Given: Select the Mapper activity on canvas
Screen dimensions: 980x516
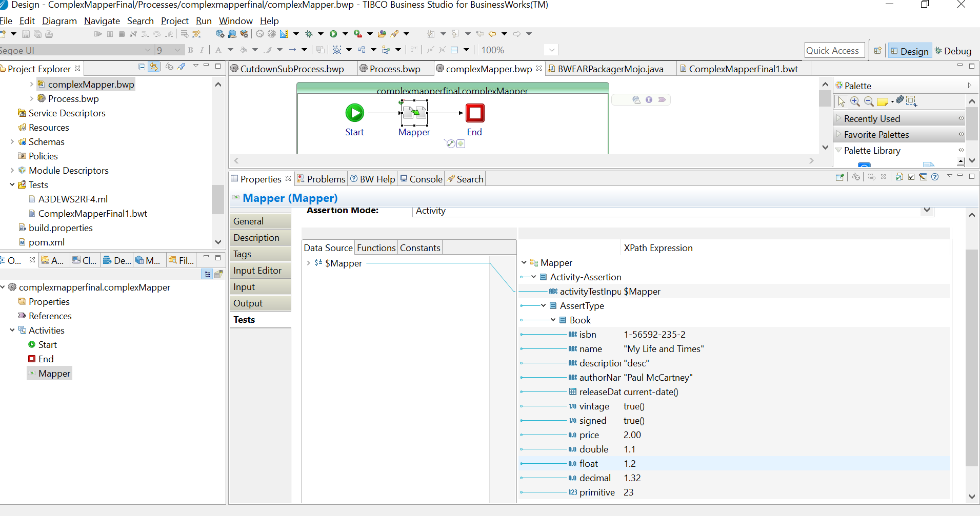Looking at the screenshot, I should click(414, 113).
